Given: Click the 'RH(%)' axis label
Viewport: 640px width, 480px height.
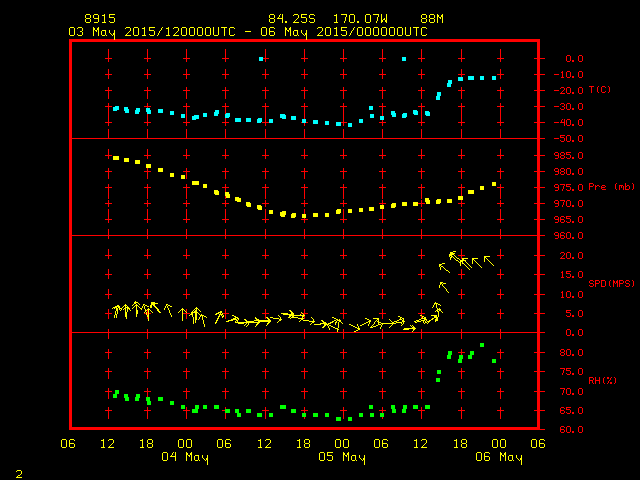Looking at the screenshot, I should [x=602, y=380].
